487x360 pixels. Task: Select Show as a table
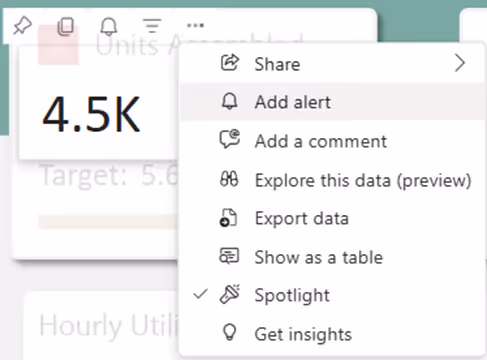click(332, 257)
